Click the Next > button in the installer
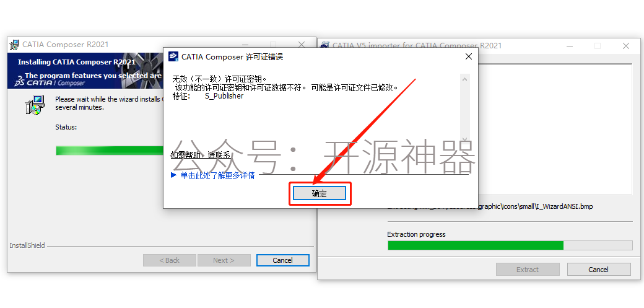 pos(224,260)
